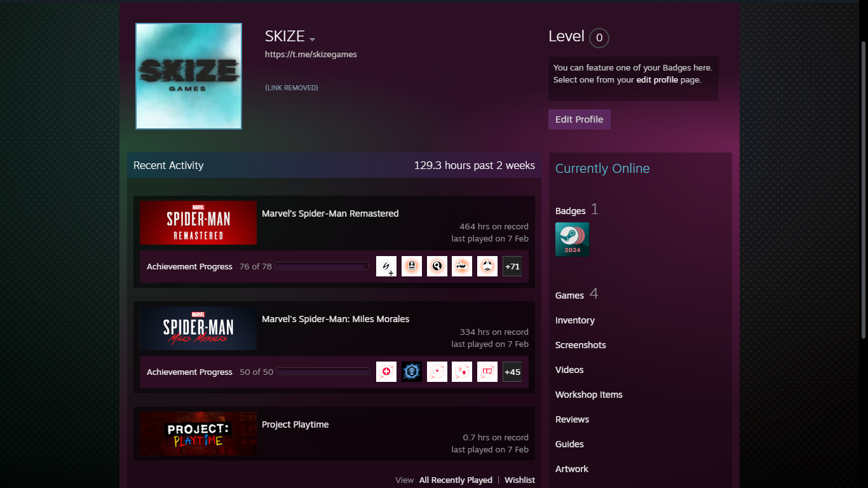View fourth Miles Morales achievement icon
The height and width of the screenshot is (488, 868).
[x=462, y=372]
